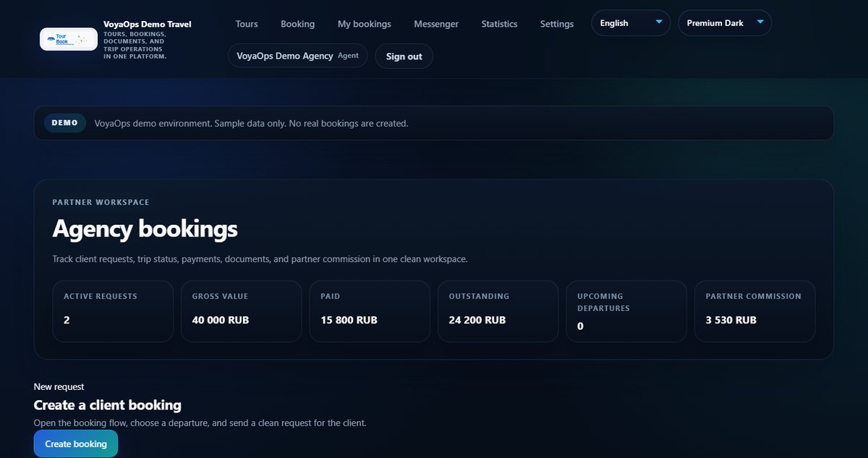Click the Agency bookings heading
868x458 pixels.
coord(145,229)
